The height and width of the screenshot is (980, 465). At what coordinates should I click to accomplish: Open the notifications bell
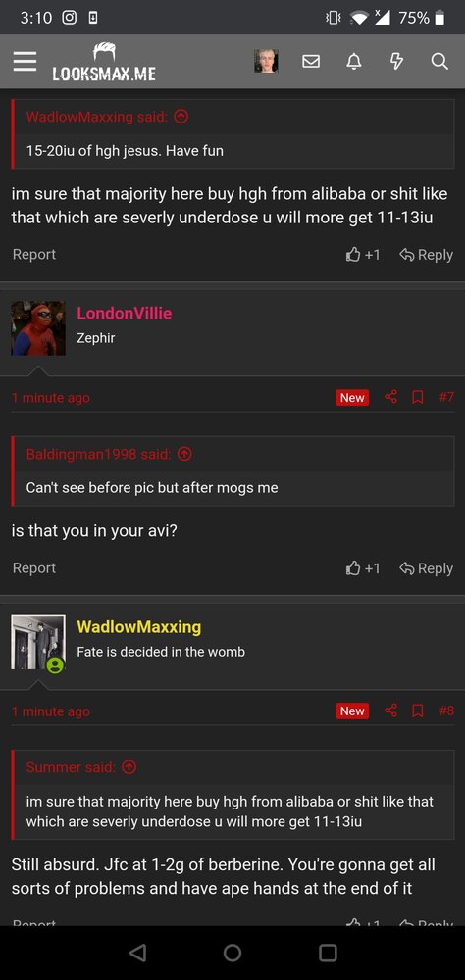click(353, 61)
